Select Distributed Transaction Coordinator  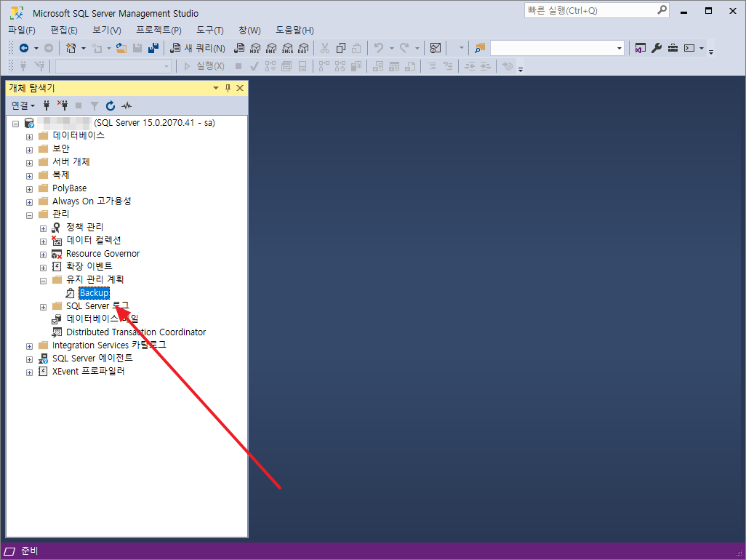135,332
